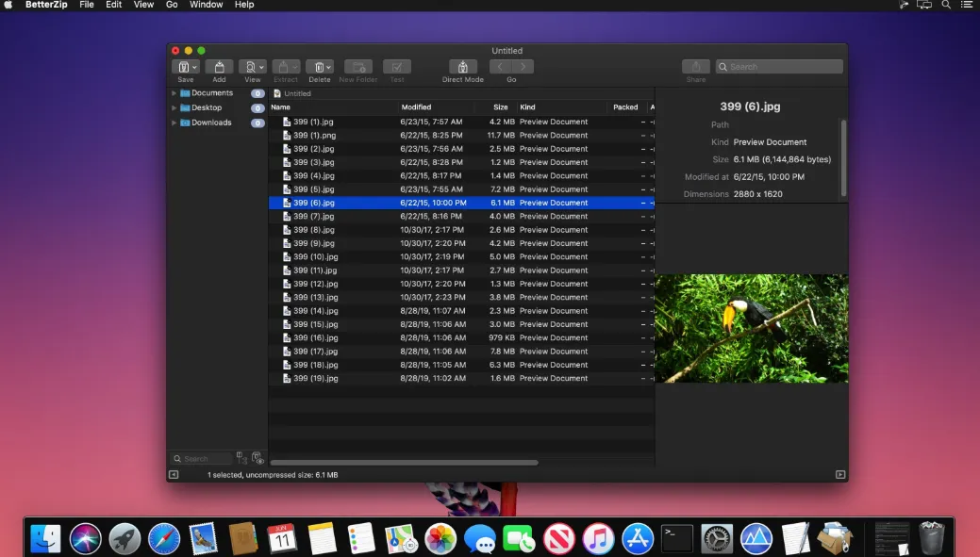Click the Save toolbar icon
Image resolution: width=980 pixels, height=557 pixels.
point(183,67)
